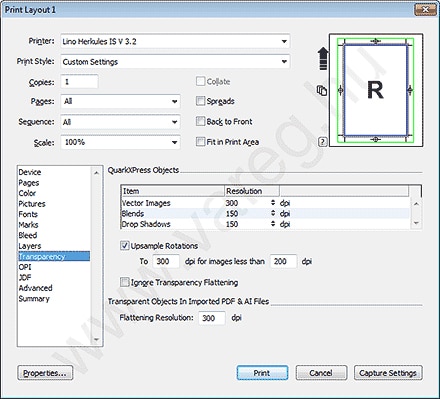Toggle the Collate checkbox
The width and height of the screenshot is (440, 399).
(x=200, y=81)
